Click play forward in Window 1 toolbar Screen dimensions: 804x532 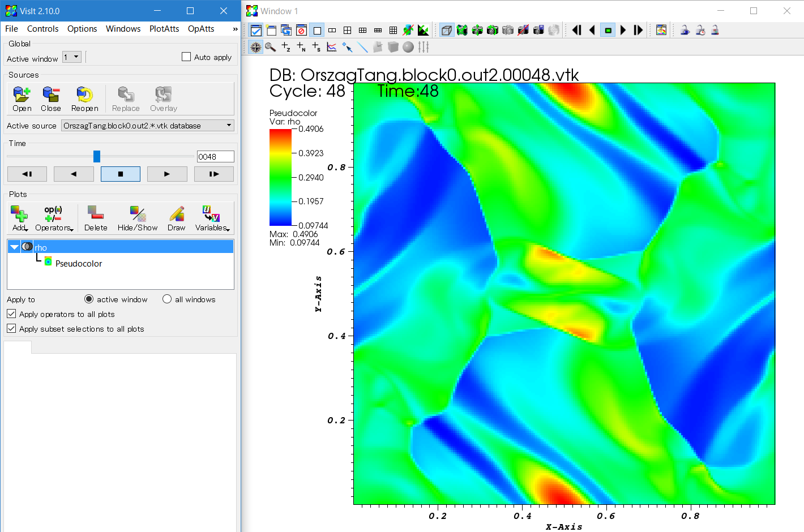pos(623,30)
